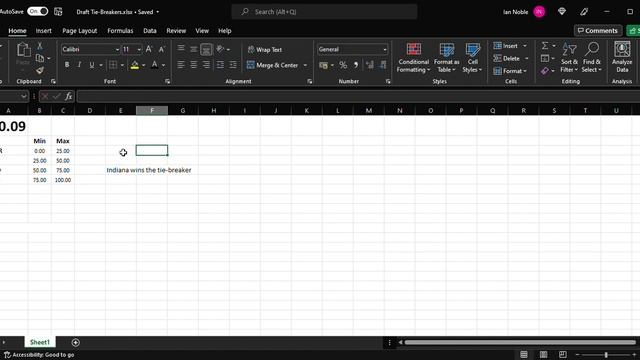Select the Format Painter brush

coord(40,70)
